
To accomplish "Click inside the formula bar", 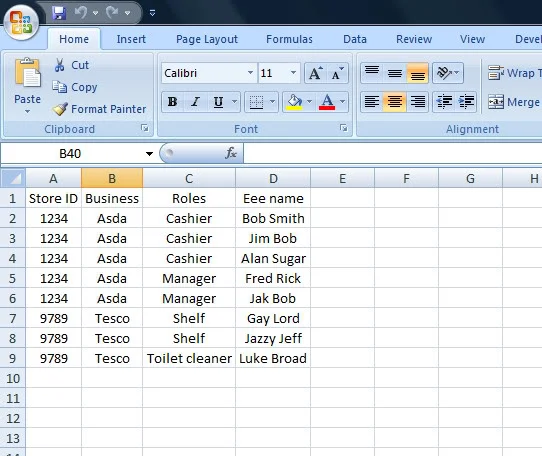I will coord(393,153).
